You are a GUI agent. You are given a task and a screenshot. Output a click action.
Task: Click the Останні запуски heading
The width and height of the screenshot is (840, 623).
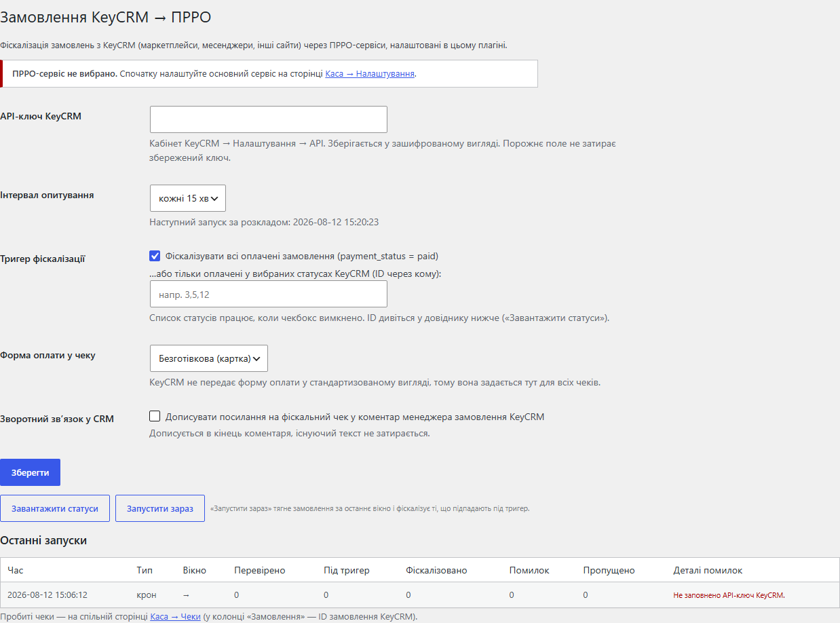[x=43, y=540]
